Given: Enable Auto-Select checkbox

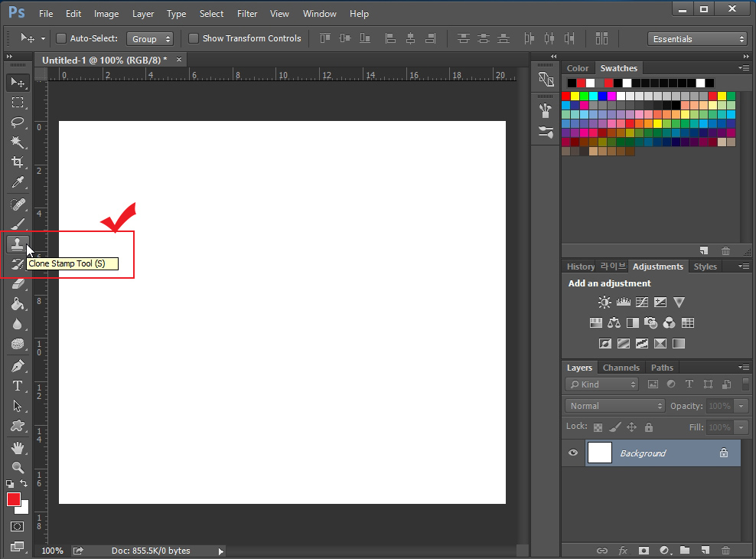Looking at the screenshot, I should (61, 38).
